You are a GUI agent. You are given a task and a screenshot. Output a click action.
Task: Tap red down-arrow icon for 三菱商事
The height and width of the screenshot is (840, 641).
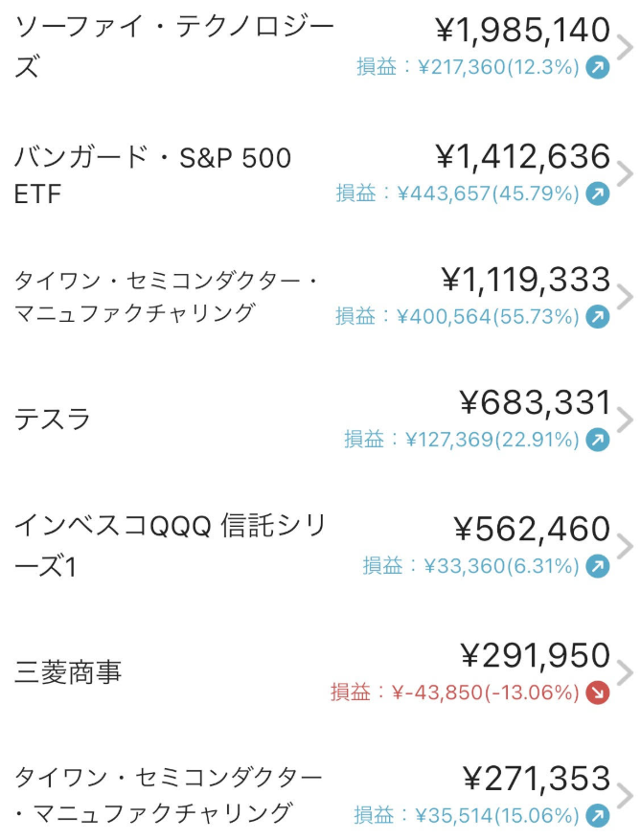pyautogui.click(x=598, y=692)
